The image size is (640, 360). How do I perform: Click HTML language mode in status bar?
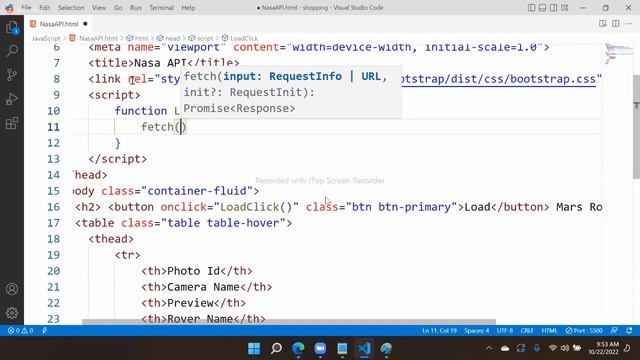pos(549,331)
